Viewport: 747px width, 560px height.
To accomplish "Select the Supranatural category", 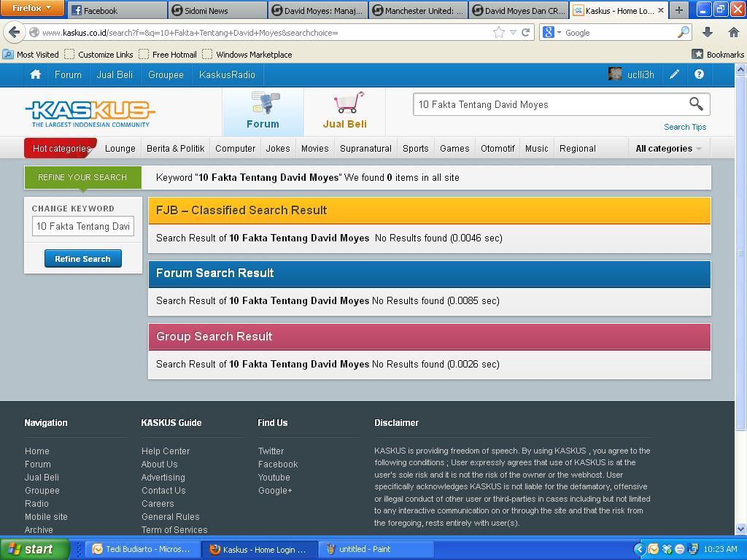I will 365,149.
